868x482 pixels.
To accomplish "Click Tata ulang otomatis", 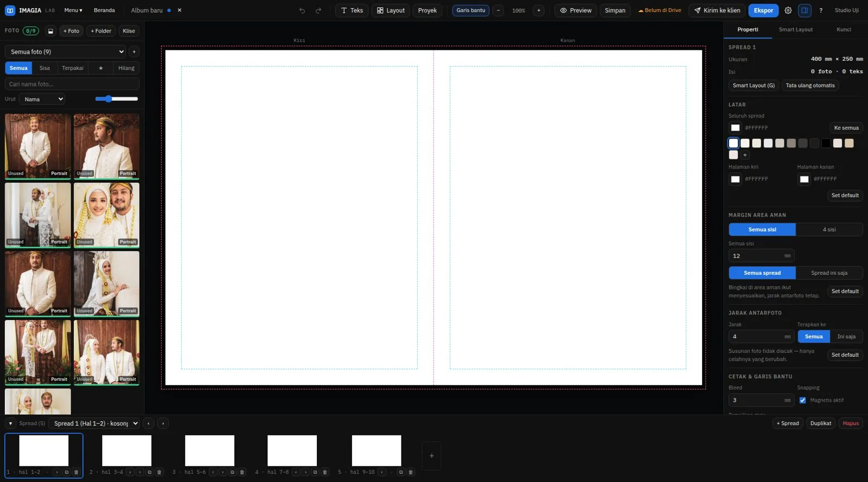I will click(x=810, y=86).
